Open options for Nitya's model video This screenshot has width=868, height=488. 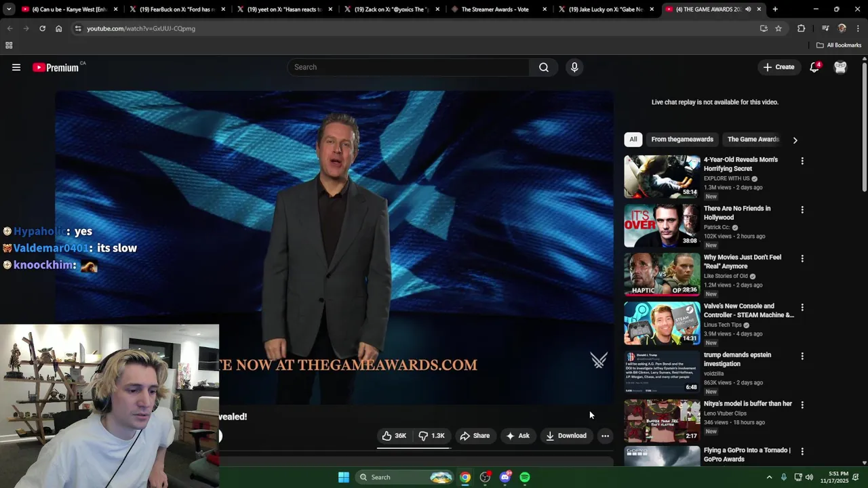click(x=802, y=405)
